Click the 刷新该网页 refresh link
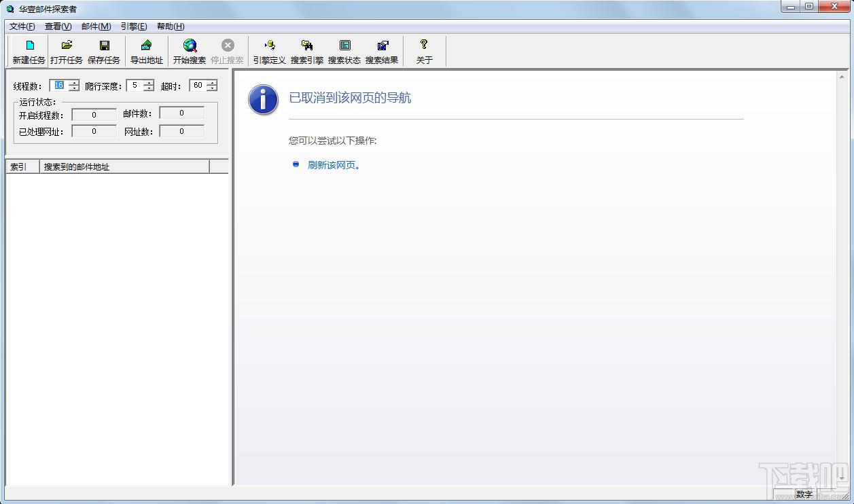Screen dimensions: 854x504 (x=334, y=165)
